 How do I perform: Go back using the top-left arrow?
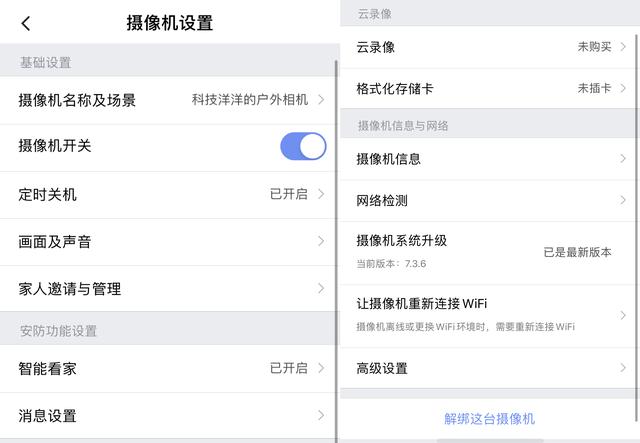[26, 23]
